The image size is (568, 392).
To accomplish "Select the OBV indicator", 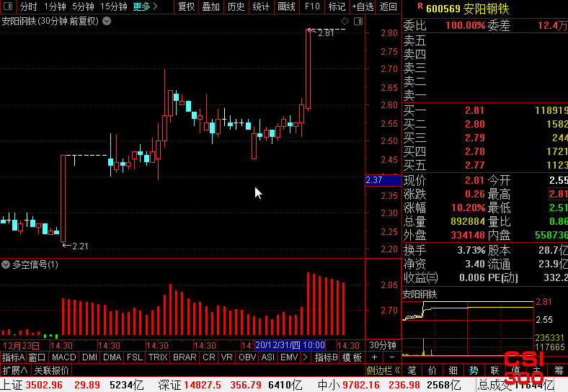I will click(247, 357).
